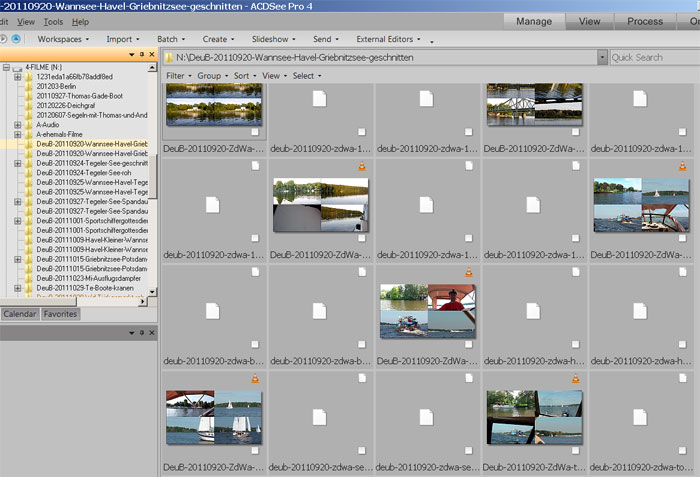Open the Sort dropdown
The width and height of the screenshot is (700, 477).
(243, 76)
